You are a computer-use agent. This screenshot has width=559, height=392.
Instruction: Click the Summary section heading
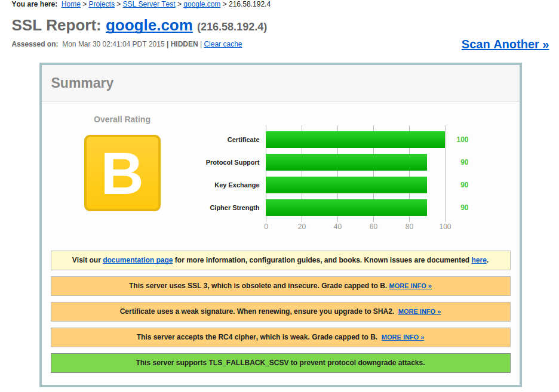[82, 83]
